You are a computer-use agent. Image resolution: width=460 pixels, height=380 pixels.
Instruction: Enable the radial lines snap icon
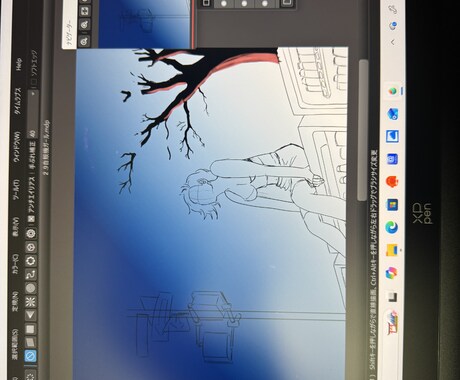coord(30,302)
